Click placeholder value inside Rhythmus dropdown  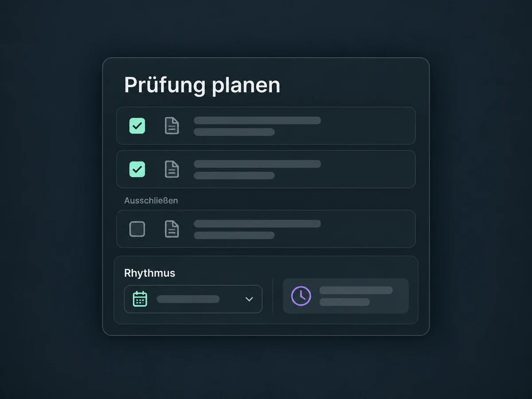point(188,299)
